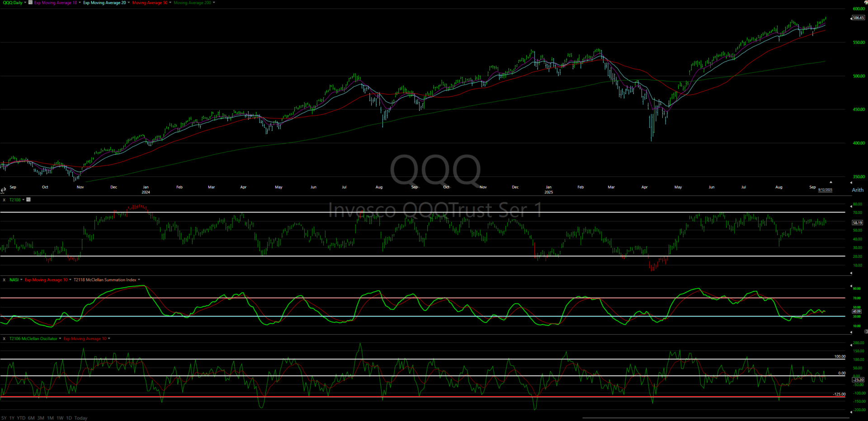Screen dimensions: 868x421
Task: Click the left triangle at the T2108 pane's bottom-right
Action: click(x=851, y=273)
